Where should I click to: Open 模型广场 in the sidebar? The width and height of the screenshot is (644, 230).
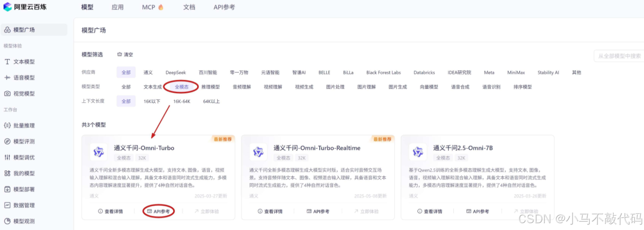tap(34, 30)
